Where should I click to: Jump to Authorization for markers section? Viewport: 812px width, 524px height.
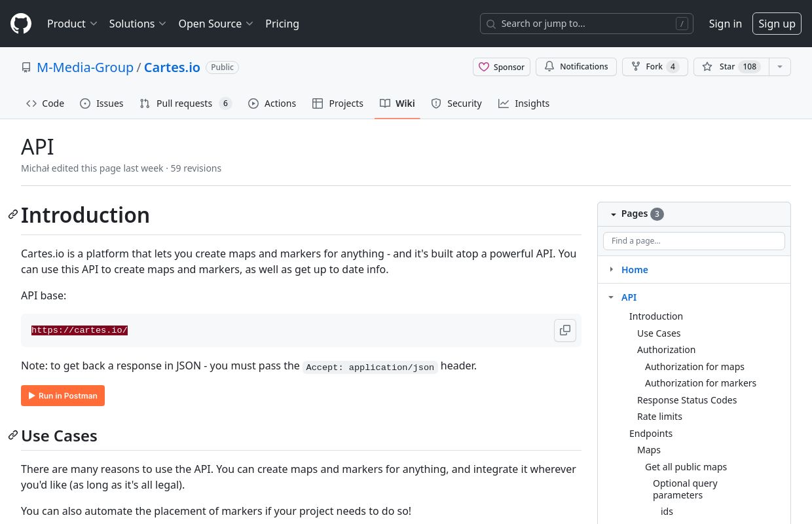click(701, 383)
